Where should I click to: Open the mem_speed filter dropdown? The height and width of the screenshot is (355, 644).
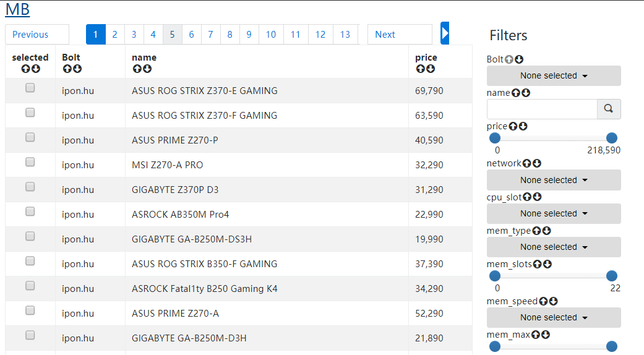pyautogui.click(x=554, y=318)
